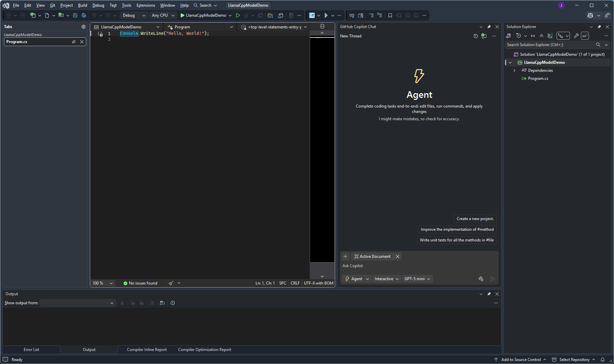Click Improve the implementation of #method suggestion
Image resolution: width=614 pixels, height=364 pixels.
(x=457, y=229)
